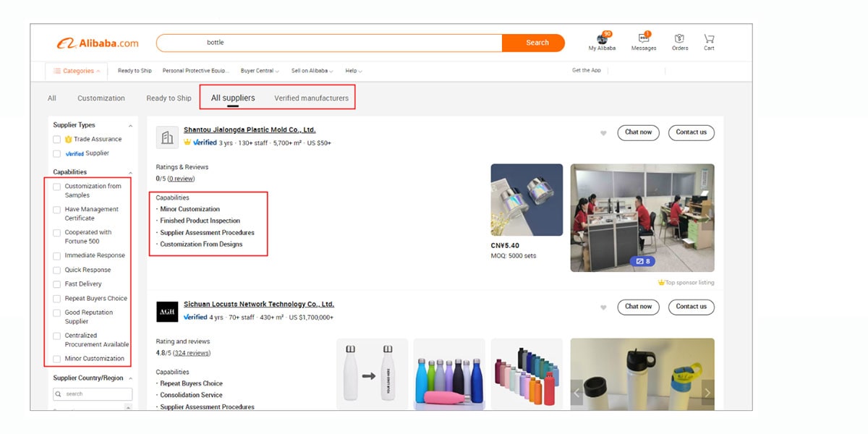Image resolution: width=868 pixels, height=434 pixels.
Task: Check the Minor Customization filter
Action: (57, 359)
